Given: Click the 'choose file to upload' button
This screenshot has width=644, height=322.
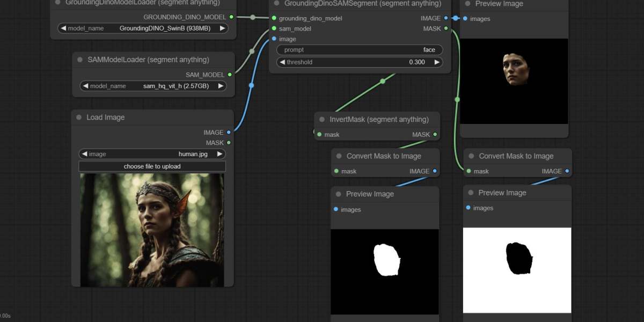Looking at the screenshot, I should click(x=152, y=166).
